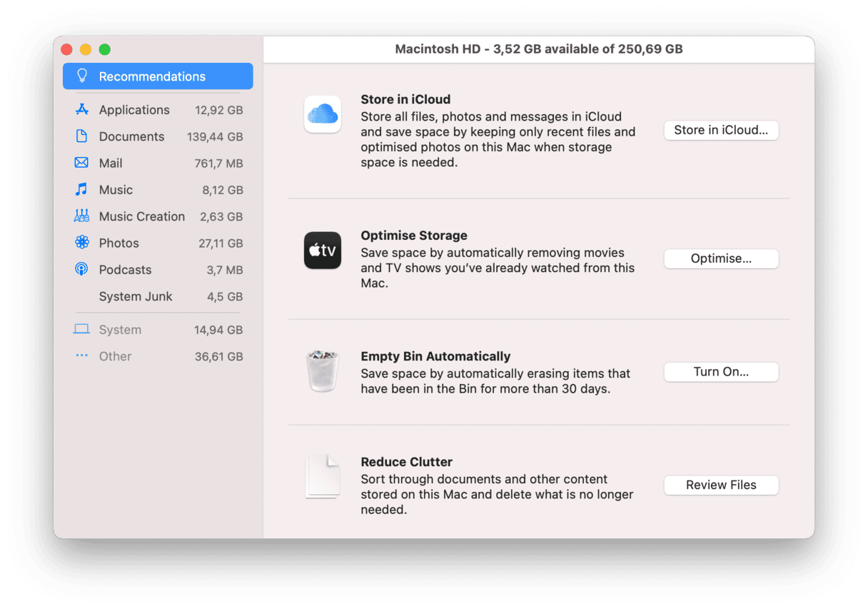The image size is (868, 609).
Task: Select the Recommendations sidebar row
Action: (158, 76)
